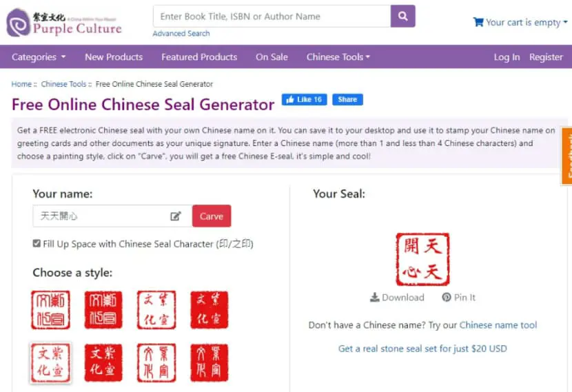
Task: Click the Advanced Search link
Action: 181,34
